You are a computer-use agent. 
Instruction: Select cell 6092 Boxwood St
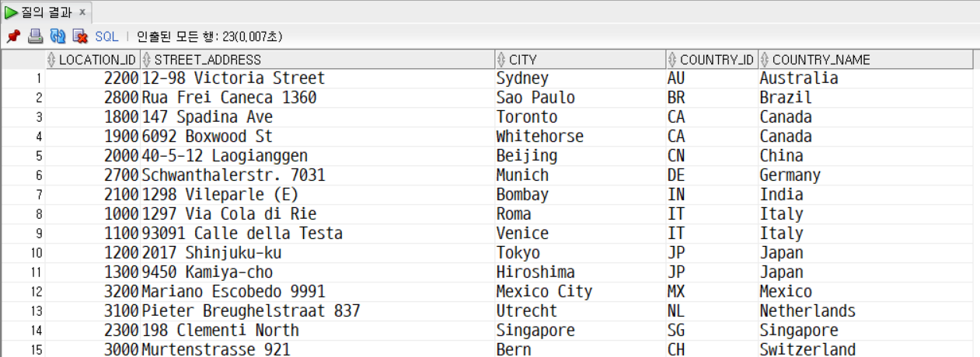(317, 137)
